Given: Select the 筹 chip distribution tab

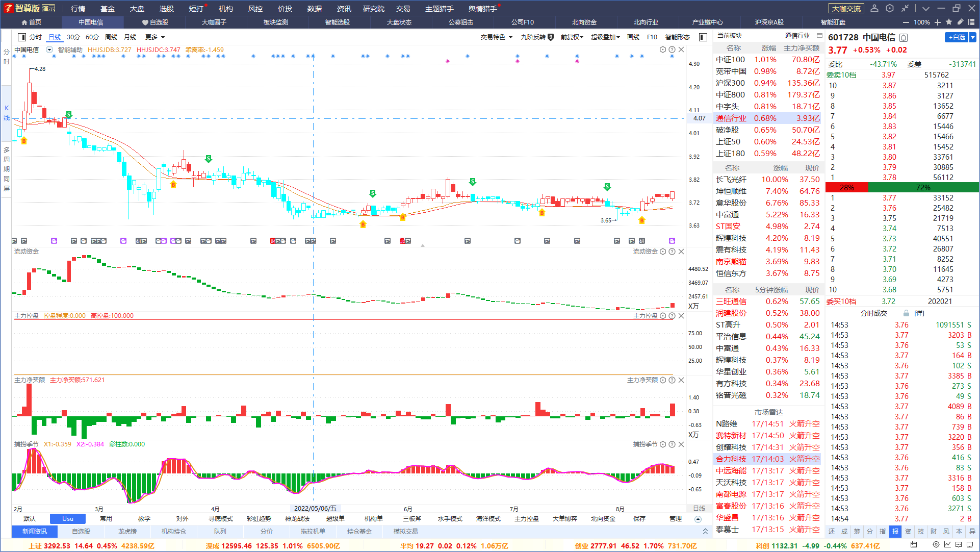Looking at the screenshot, I should (857, 532).
